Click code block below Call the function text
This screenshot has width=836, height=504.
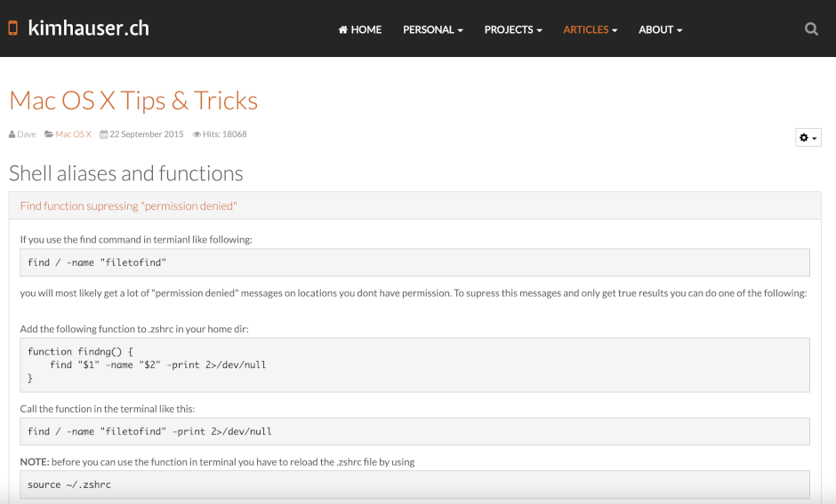click(414, 431)
